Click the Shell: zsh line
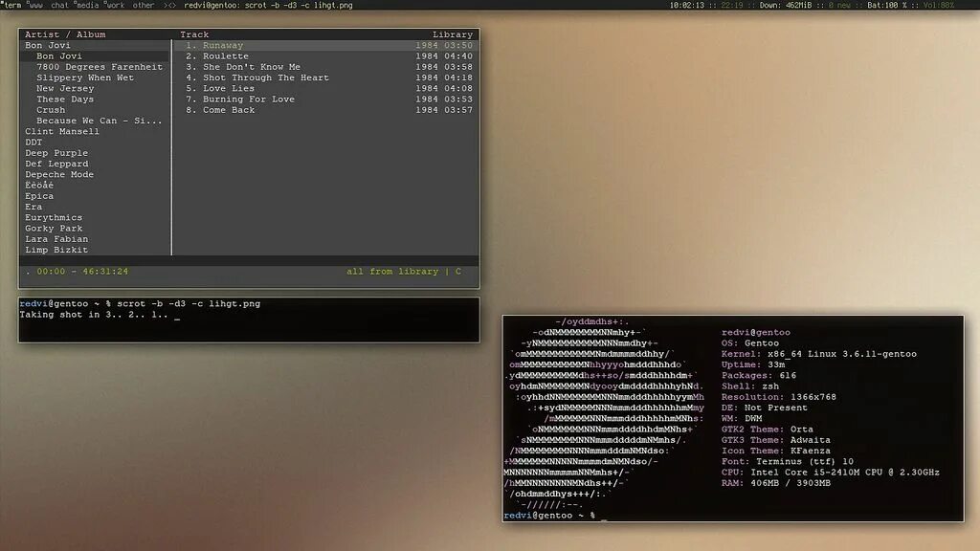This screenshot has width=980, height=551. tap(750, 386)
